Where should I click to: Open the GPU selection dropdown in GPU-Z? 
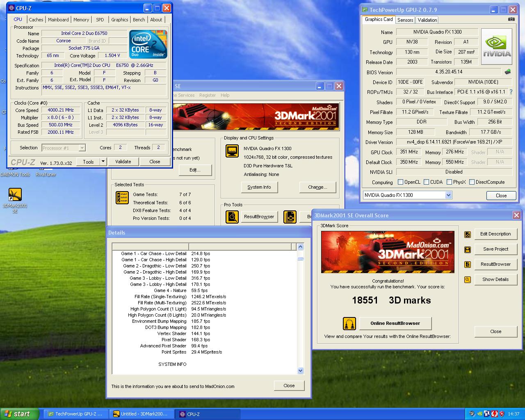[x=448, y=195]
